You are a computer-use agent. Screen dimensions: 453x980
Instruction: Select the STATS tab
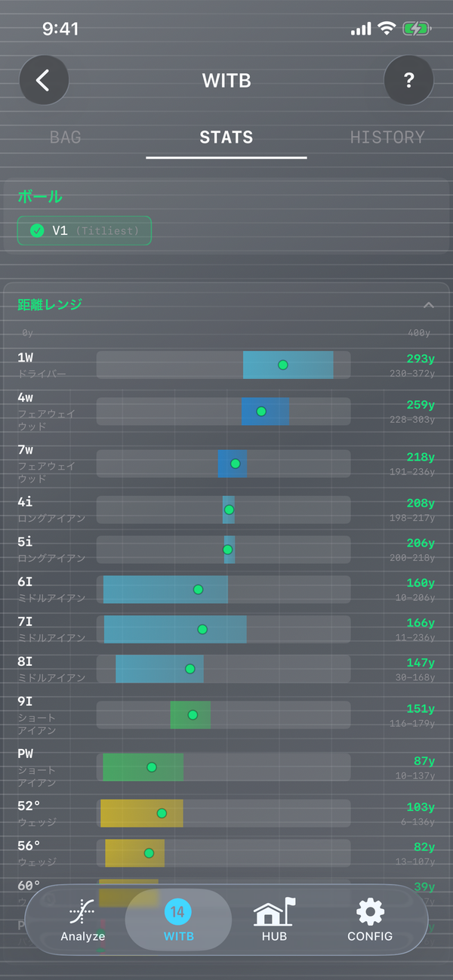[226, 137]
